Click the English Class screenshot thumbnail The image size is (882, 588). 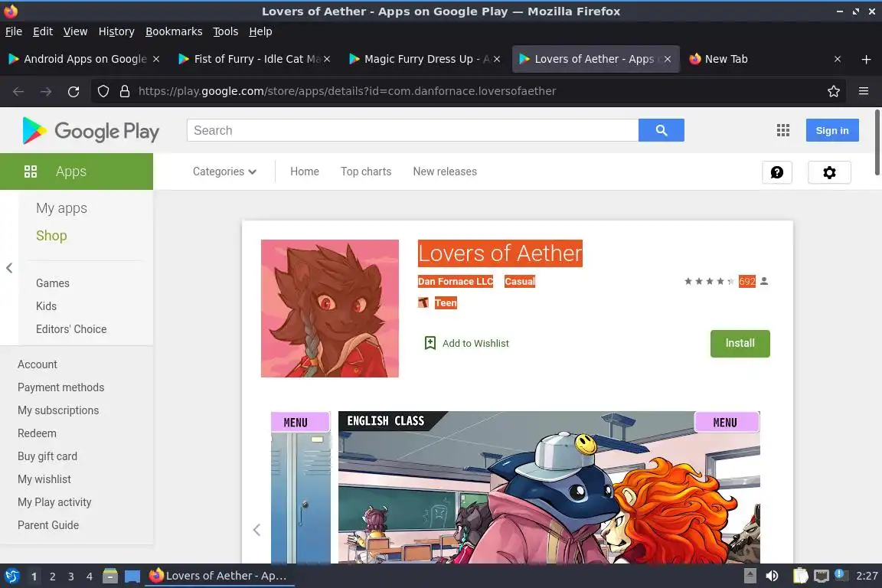tap(549, 487)
